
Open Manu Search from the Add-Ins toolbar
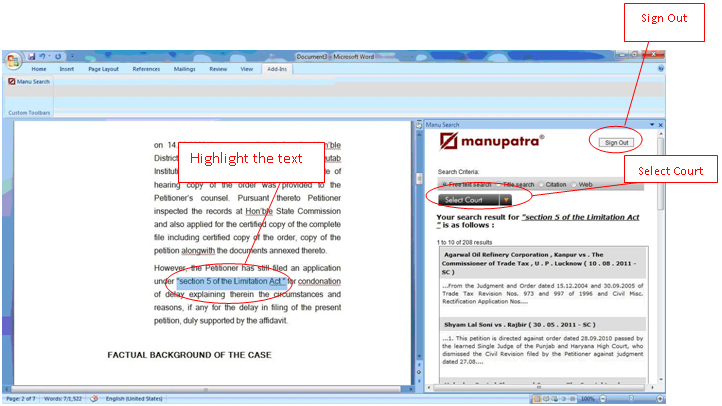click(x=29, y=81)
